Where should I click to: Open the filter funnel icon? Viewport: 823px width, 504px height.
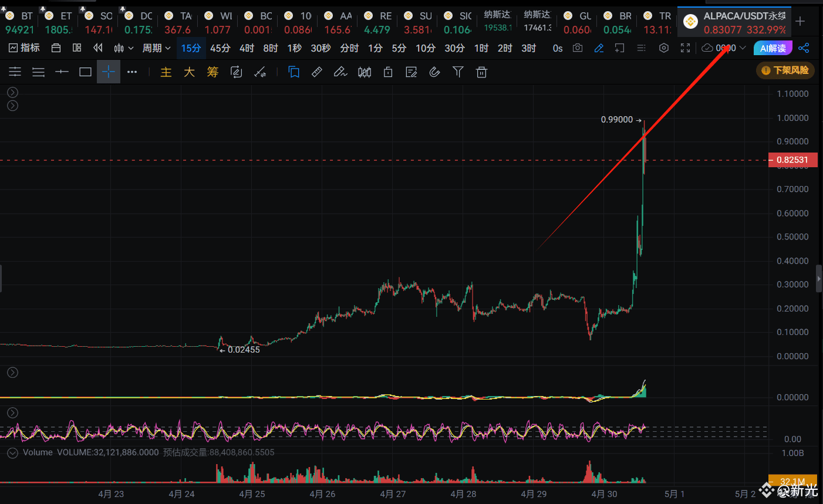point(458,72)
